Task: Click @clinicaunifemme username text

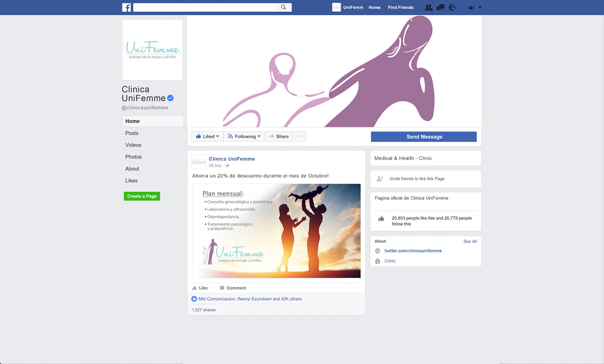Action: click(x=145, y=108)
